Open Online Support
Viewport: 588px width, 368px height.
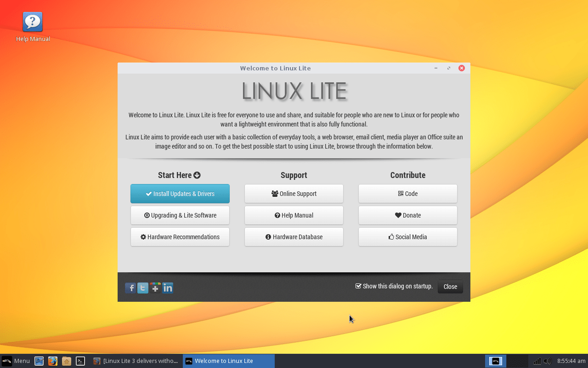click(294, 194)
